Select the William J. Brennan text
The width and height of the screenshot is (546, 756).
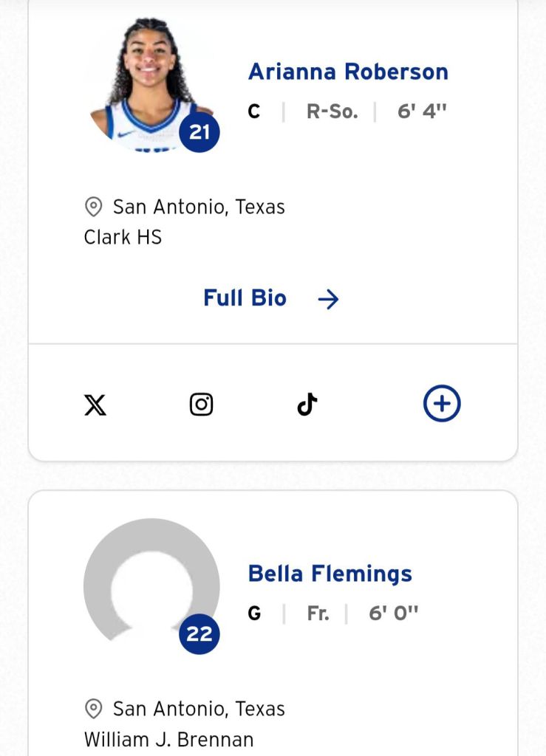click(x=168, y=739)
